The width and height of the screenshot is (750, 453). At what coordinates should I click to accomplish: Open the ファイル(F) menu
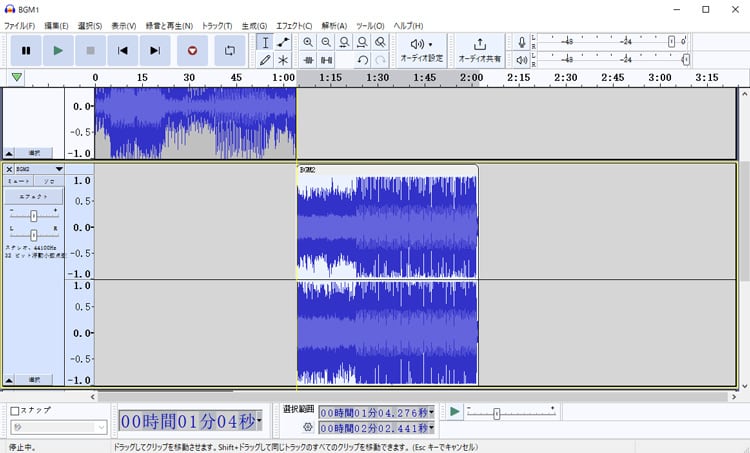[x=19, y=25]
